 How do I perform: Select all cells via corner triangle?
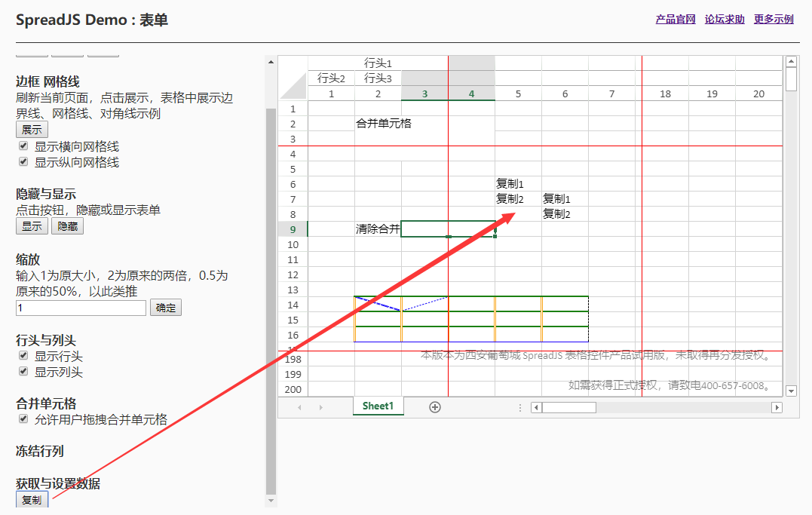click(x=293, y=85)
